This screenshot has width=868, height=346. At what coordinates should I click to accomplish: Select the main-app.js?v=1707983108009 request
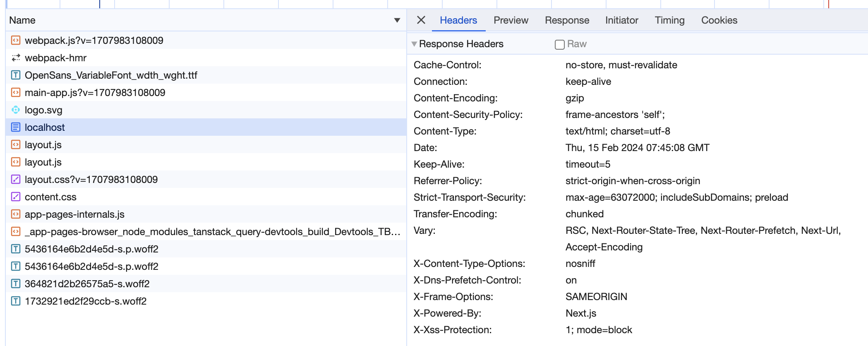206,92
